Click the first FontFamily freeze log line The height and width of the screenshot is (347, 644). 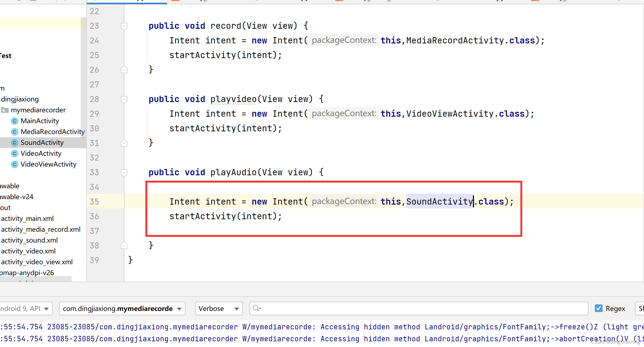click(x=322, y=327)
